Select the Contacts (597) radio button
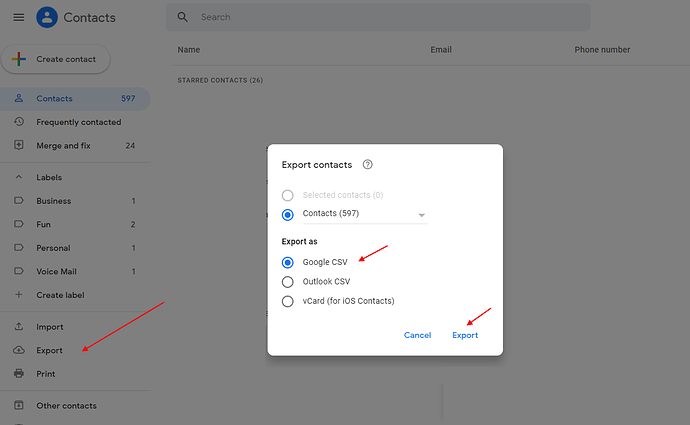 tap(287, 215)
